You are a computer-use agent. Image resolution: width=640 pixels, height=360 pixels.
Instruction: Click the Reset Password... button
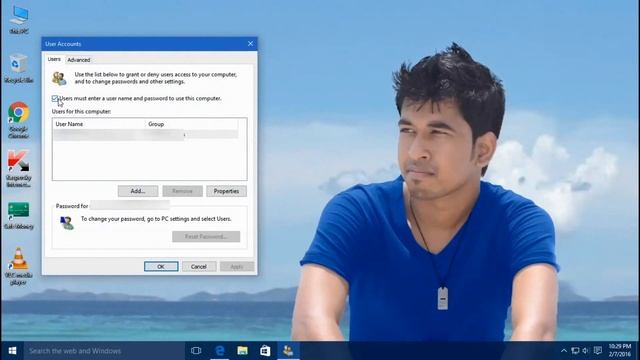(206, 237)
